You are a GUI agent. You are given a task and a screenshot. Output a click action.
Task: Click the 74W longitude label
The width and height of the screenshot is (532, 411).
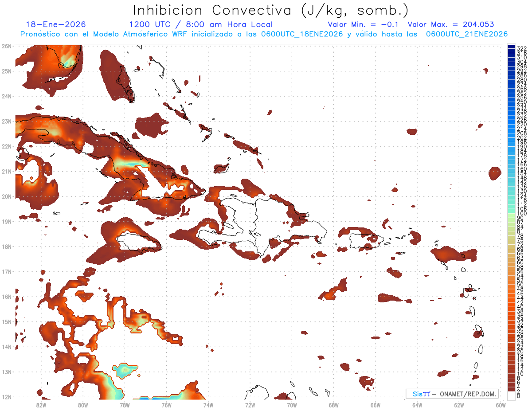coord(208,405)
